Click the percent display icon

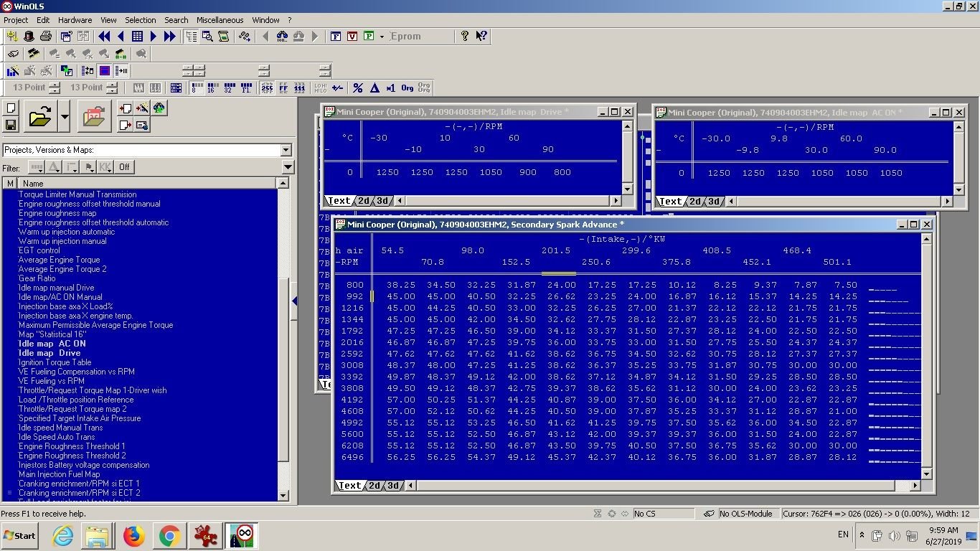(x=357, y=88)
